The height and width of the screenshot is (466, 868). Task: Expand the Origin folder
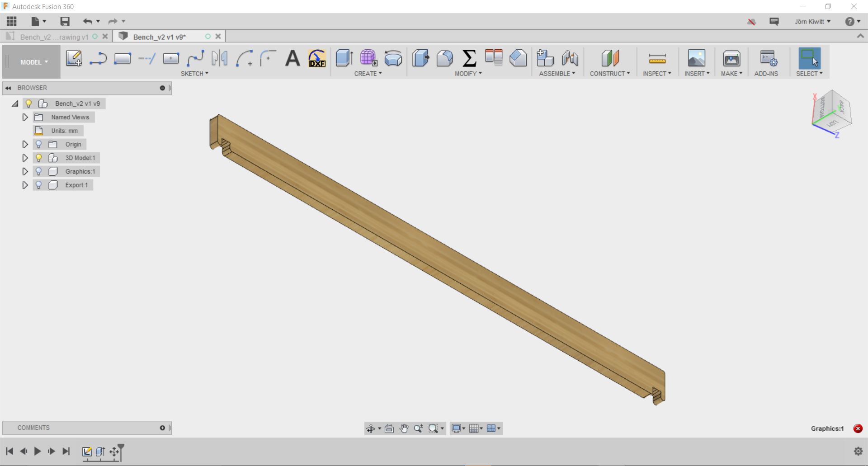(25, 144)
